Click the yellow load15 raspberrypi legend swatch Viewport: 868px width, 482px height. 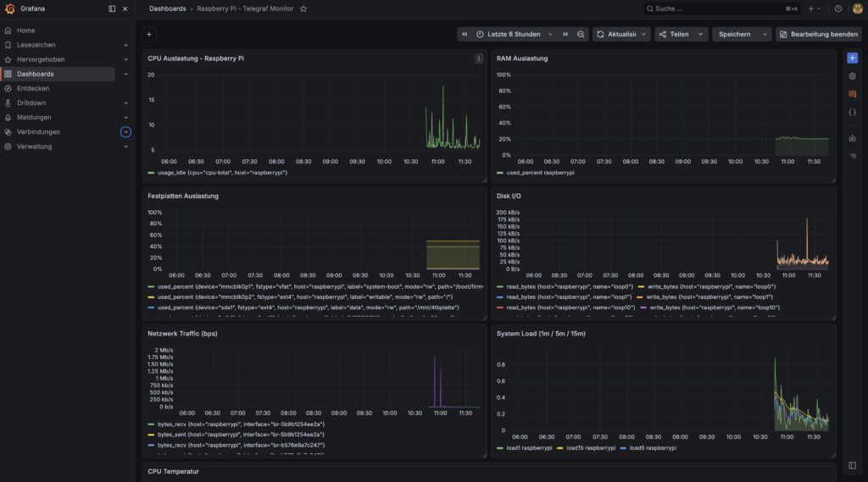[559, 447]
